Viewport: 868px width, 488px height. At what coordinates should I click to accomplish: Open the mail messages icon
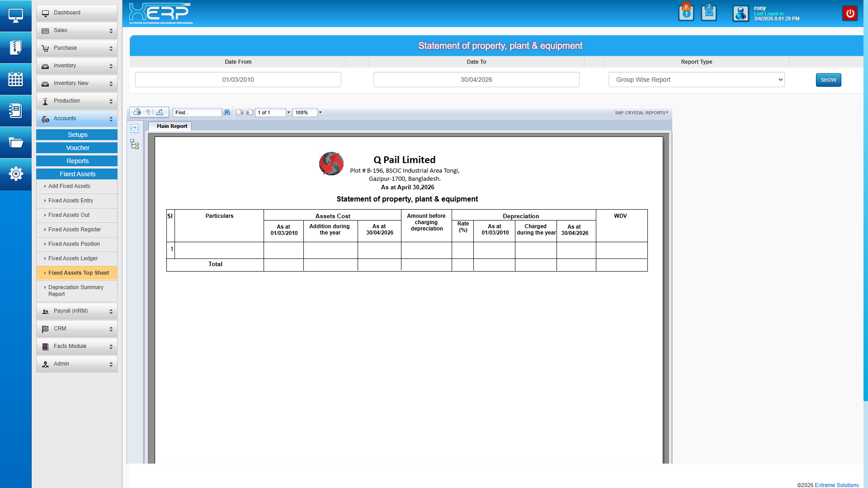point(709,13)
